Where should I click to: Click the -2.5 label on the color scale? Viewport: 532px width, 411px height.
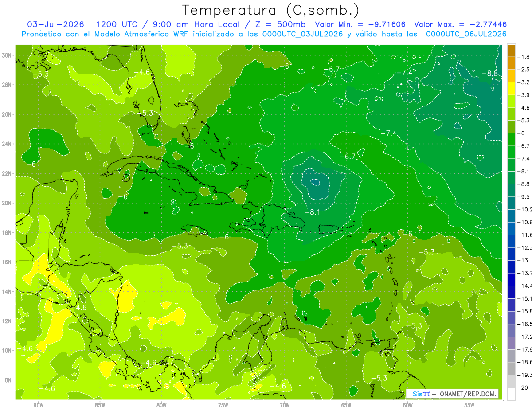pos(524,70)
